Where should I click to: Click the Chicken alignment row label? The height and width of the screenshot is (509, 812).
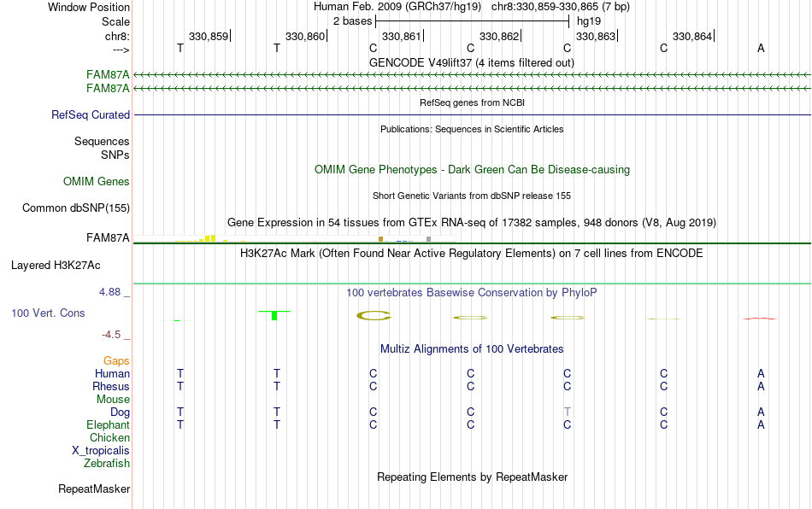click(109, 437)
